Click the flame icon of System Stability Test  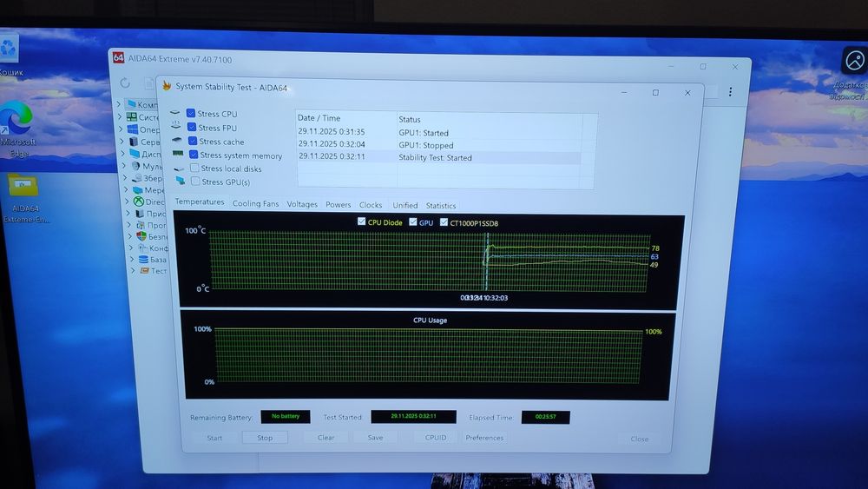[166, 86]
